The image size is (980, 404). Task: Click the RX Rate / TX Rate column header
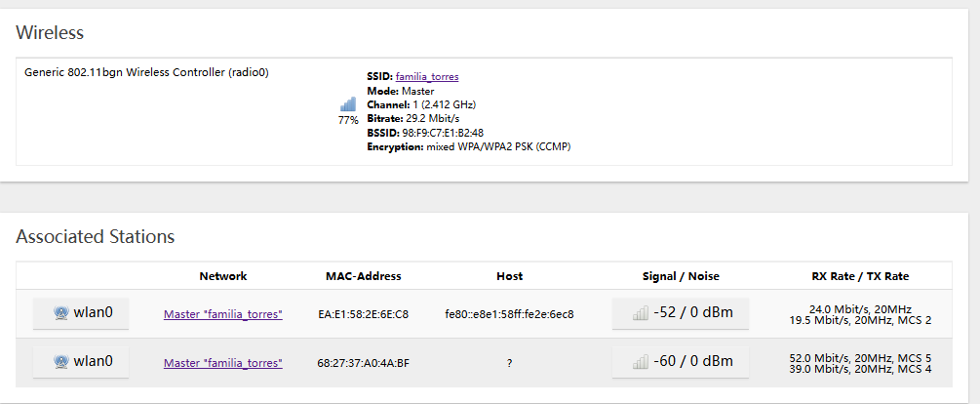coord(860,276)
